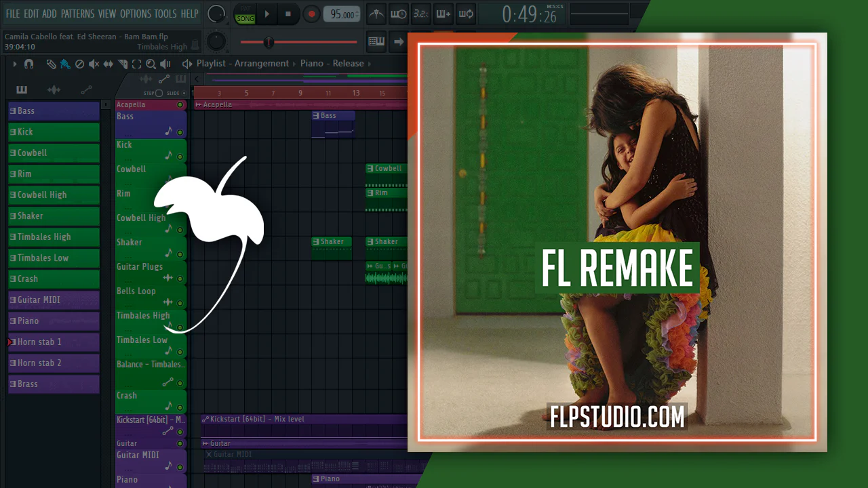Open the OPTIONS menu
This screenshot has height=488, width=868.
pos(136,14)
